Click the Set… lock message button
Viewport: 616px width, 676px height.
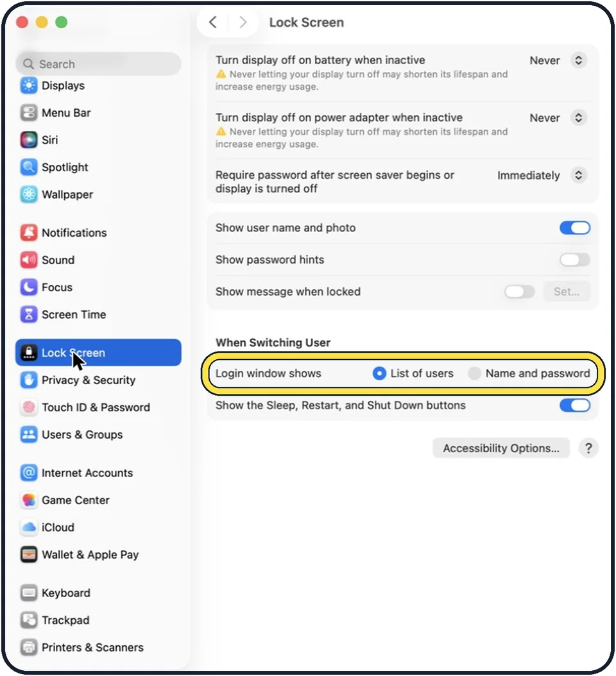(x=567, y=292)
